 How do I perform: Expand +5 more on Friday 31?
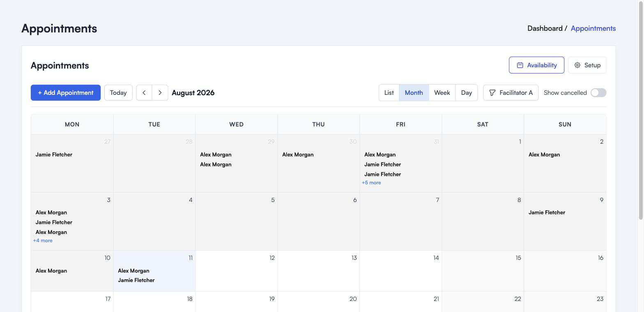point(371,183)
